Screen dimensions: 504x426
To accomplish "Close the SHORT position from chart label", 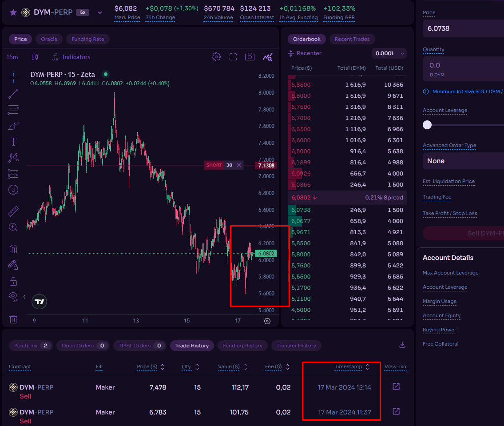I will pyautogui.click(x=239, y=165).
